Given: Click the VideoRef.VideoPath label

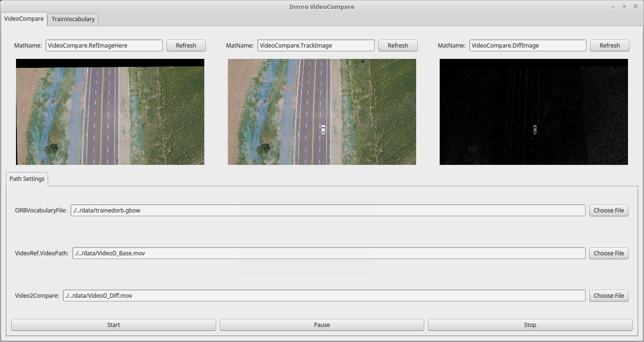Looking at the screenshot, I should tap(42, 253).
